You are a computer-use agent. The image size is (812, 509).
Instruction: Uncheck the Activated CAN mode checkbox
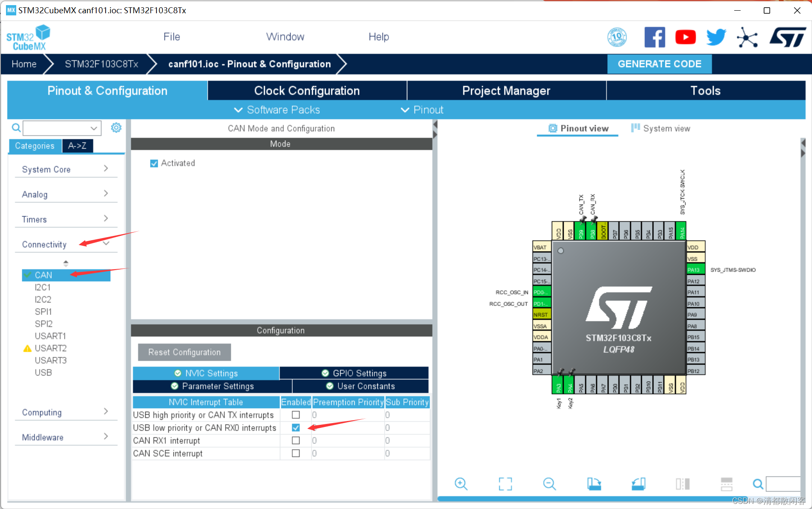154,163
